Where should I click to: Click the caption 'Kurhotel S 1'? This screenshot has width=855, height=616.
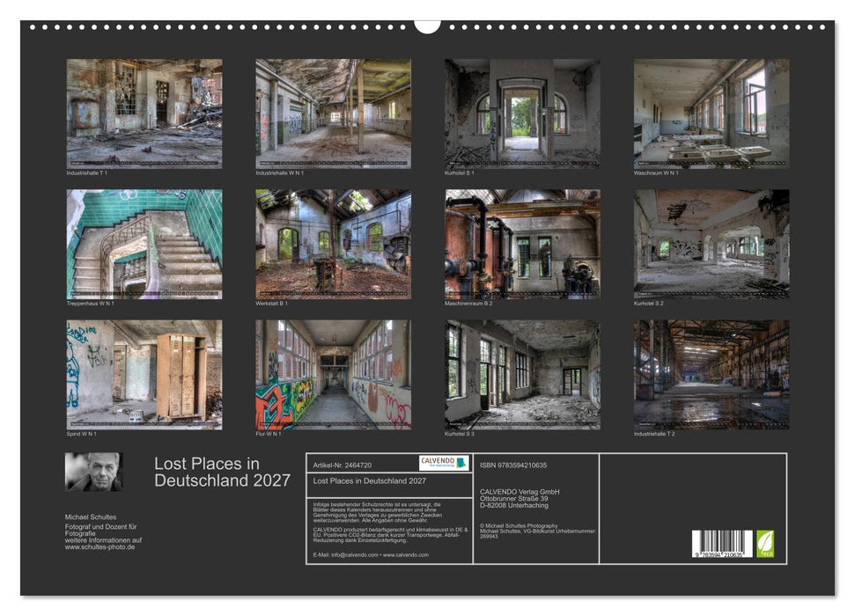pos(459,172)
